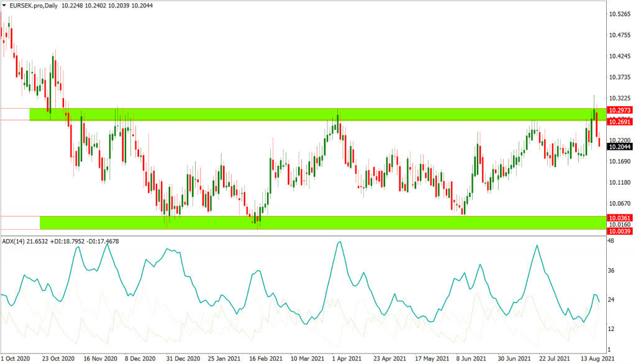636x364 pixels.
Task: Click the red level tag 10.0039
Action: click(x=620, y=233)
